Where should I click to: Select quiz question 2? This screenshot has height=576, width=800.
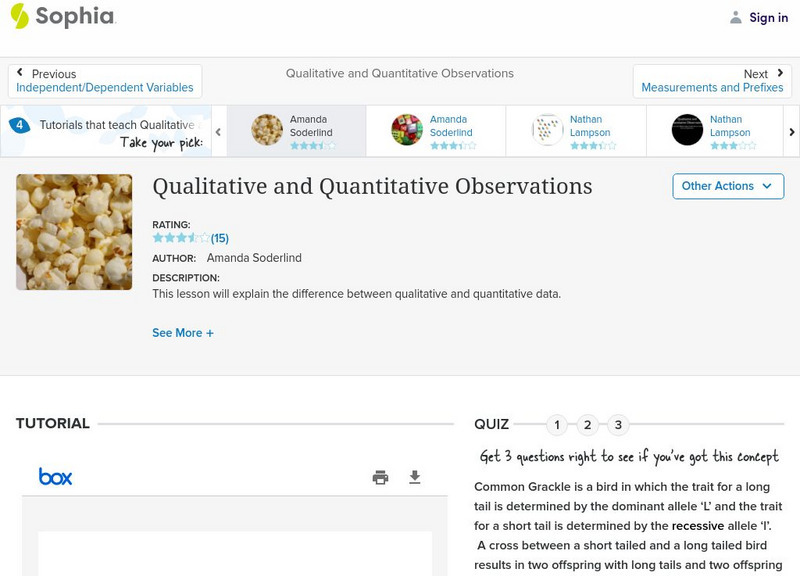coord(588,425)
